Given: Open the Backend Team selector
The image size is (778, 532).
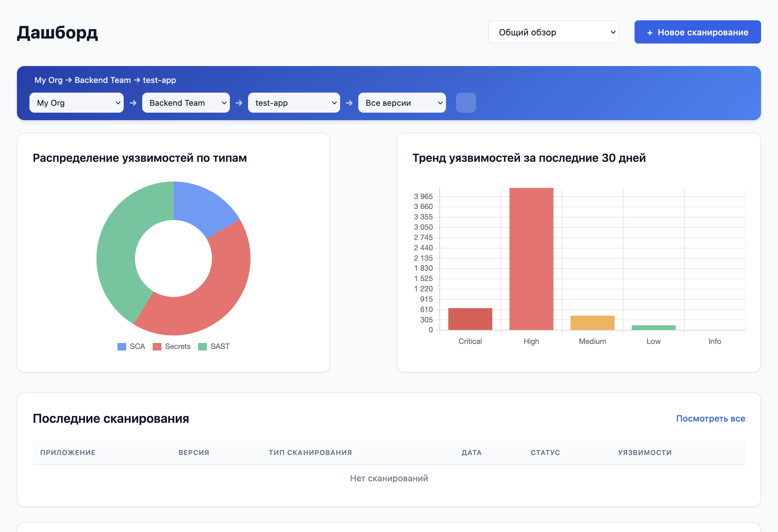Looking at the screenshot, I should tap(186, 103).
